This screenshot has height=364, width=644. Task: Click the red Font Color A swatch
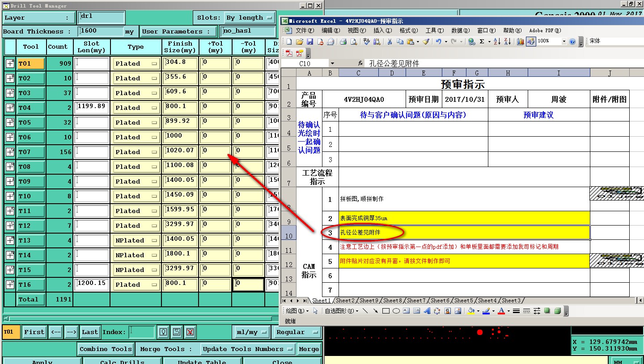coord(501,311)
